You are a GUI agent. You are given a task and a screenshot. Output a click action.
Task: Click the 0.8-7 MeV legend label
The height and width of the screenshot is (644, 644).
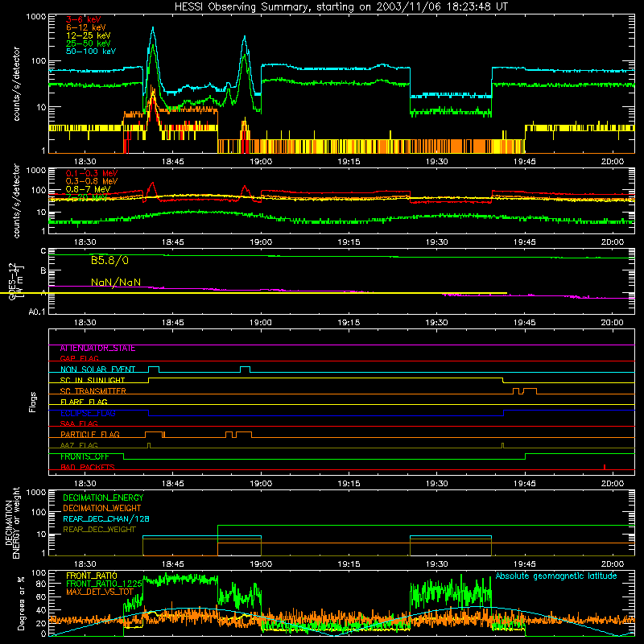[88, 189]
